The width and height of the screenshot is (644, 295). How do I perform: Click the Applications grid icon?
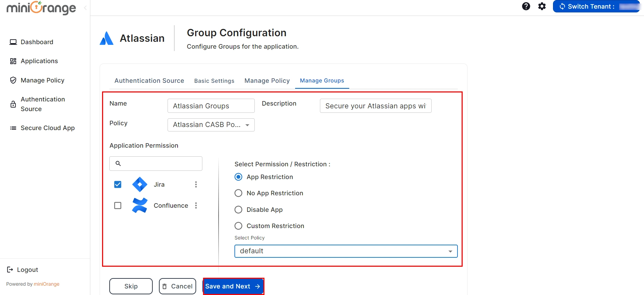click(x=13, y=61)
